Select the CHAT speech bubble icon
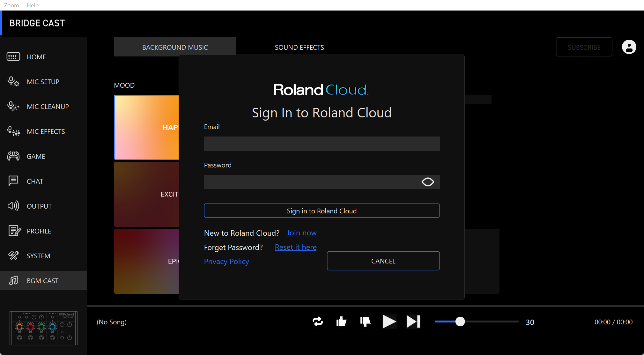This screenshot has width=644, height=355. click(13, 181)
